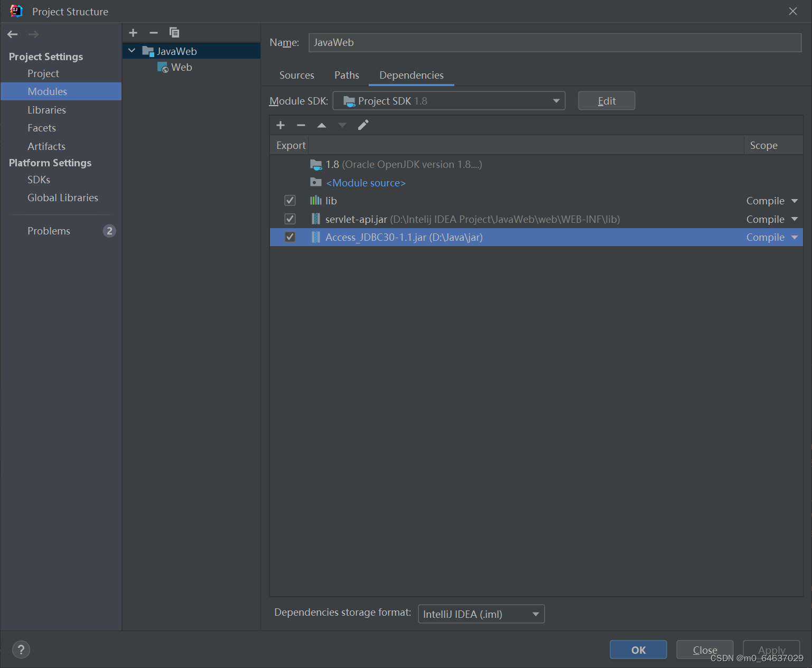Go forward using the right arrow icon
Screen dimensions: 812x668
click(33, 34)
